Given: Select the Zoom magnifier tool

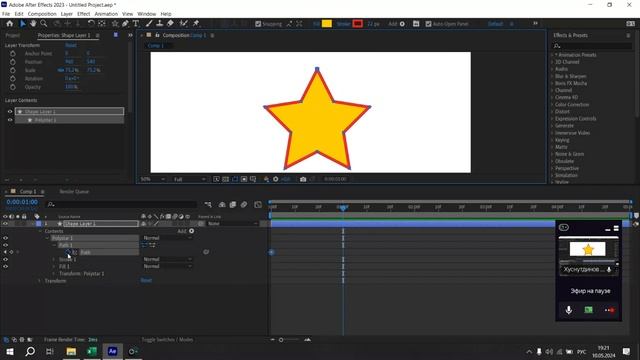Looking at the screenshot, I should click(x=43, y=24).
